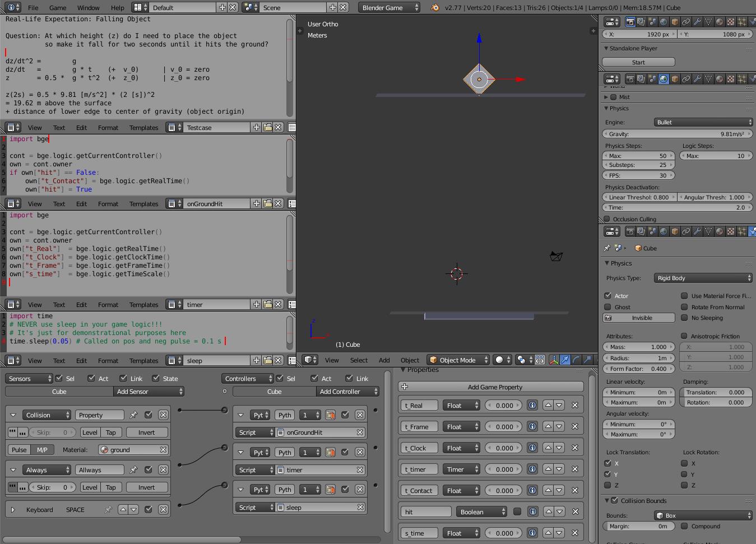Open the Select menu in the 3D view header
This screenshot has height=544, width=756.
coord(359,360)
